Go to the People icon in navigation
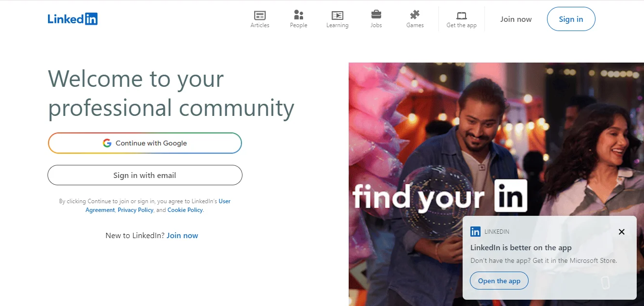 [x=299, y=16]
